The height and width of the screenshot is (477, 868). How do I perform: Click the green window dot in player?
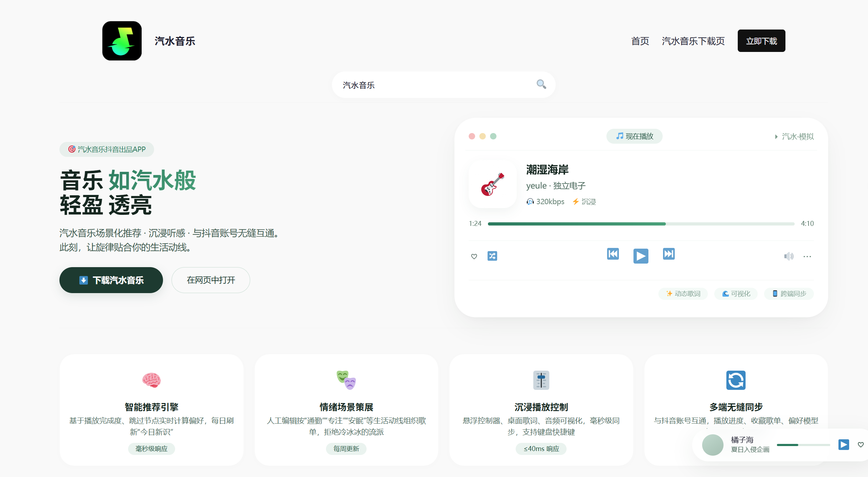(493, 136)
